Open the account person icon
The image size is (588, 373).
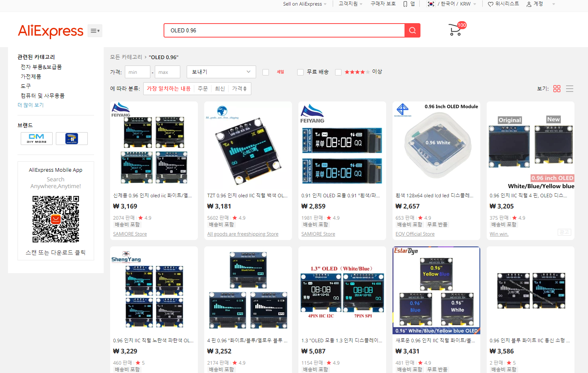point(529,4)
